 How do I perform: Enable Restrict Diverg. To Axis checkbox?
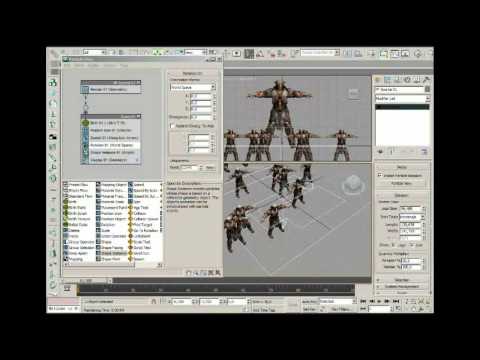(172, 126)
